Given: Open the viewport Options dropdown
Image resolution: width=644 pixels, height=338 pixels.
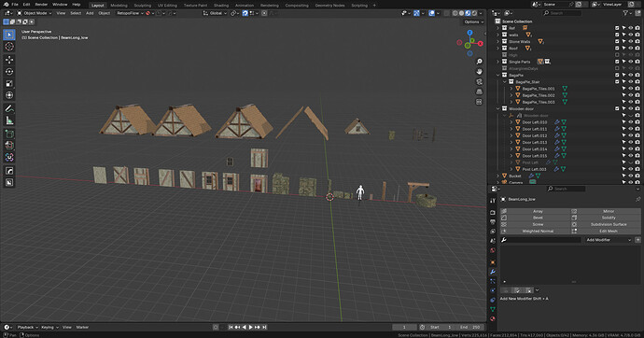Looking at the screenshot, I should 473,21.
